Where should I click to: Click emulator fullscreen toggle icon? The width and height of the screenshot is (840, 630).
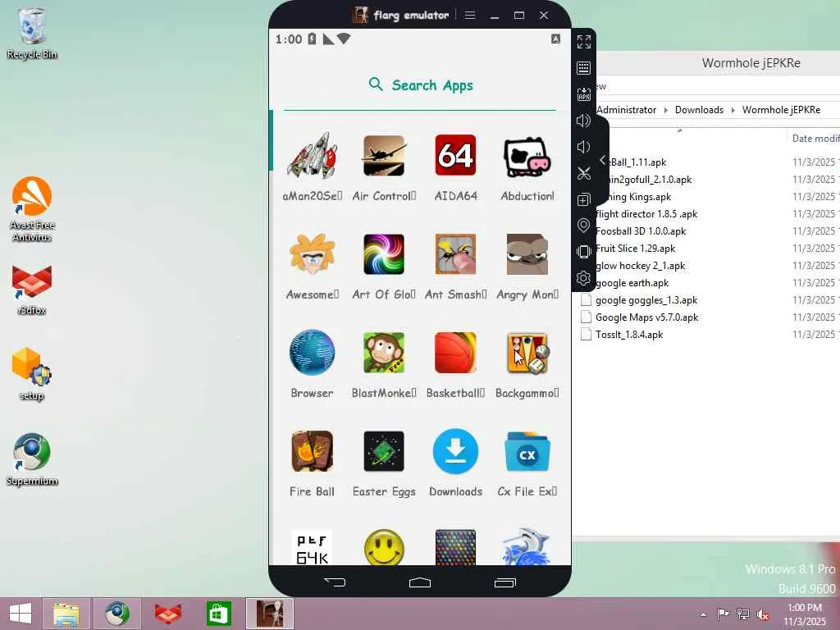[x=584, y=42]
